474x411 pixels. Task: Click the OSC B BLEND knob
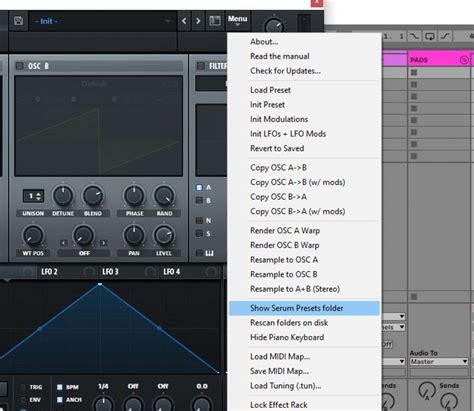(93, 195)
